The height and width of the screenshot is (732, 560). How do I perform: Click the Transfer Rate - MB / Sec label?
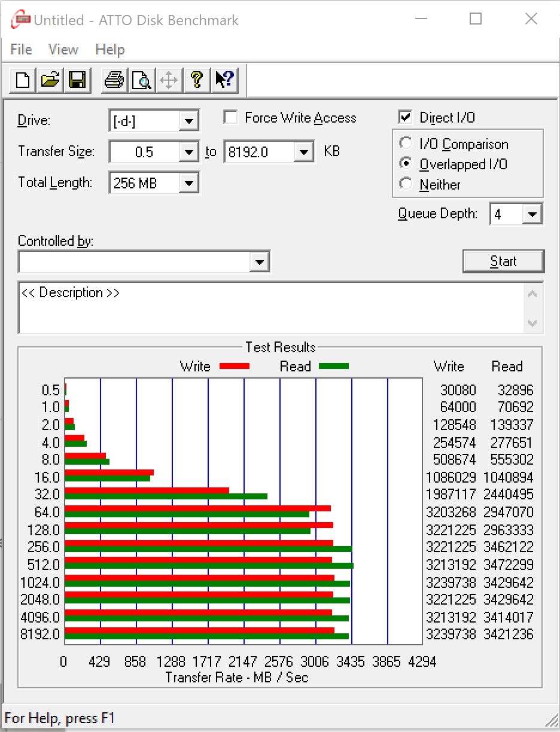coord(237,678)
